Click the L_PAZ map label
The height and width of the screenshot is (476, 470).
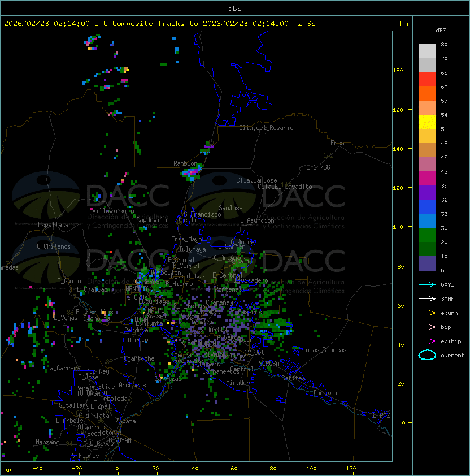(381, 416)
